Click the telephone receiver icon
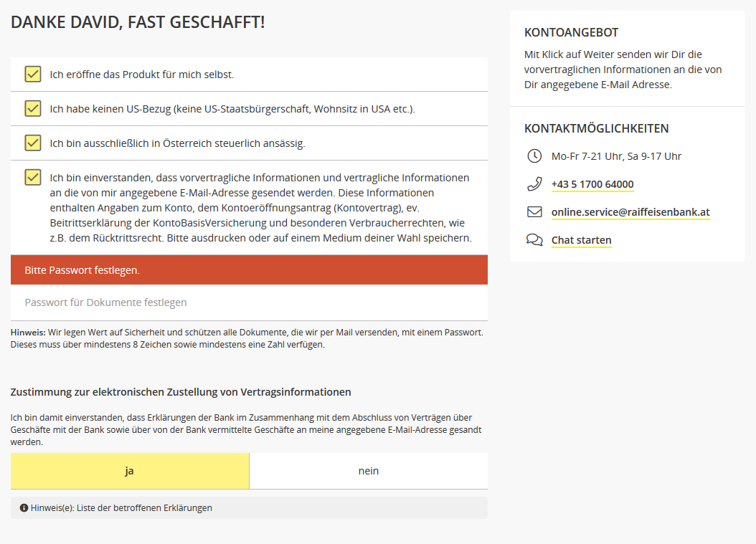 pos(534,183)
